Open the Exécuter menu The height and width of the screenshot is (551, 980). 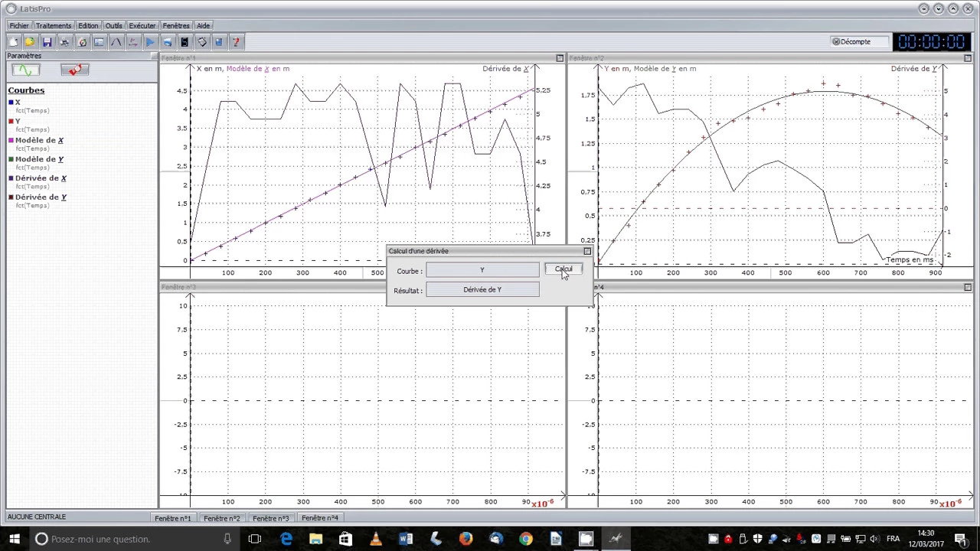point(142,25)
